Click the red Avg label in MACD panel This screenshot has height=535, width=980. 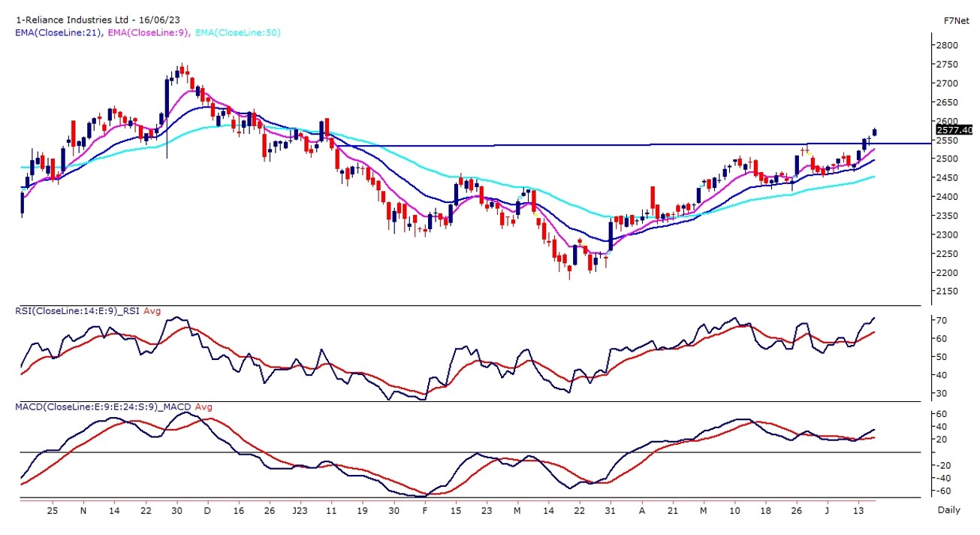pos(204,407)
